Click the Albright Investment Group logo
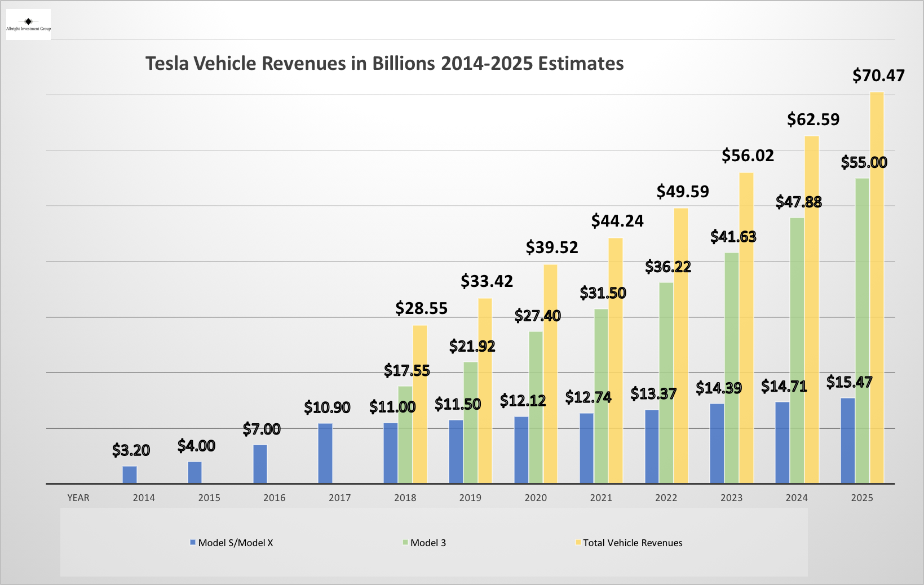Viewport: 924px width, 585px height. click(28, 24)
